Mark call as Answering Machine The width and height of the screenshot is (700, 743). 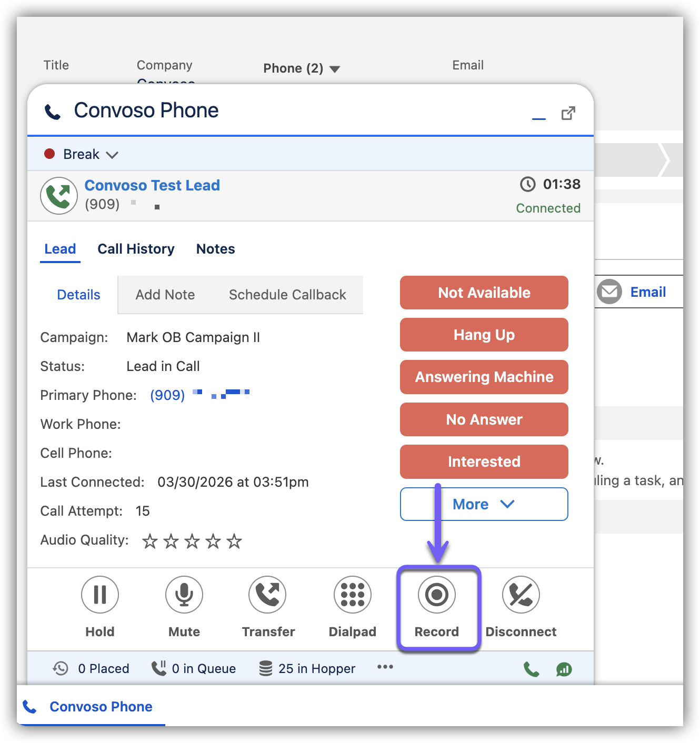click(x=484, y=377)
